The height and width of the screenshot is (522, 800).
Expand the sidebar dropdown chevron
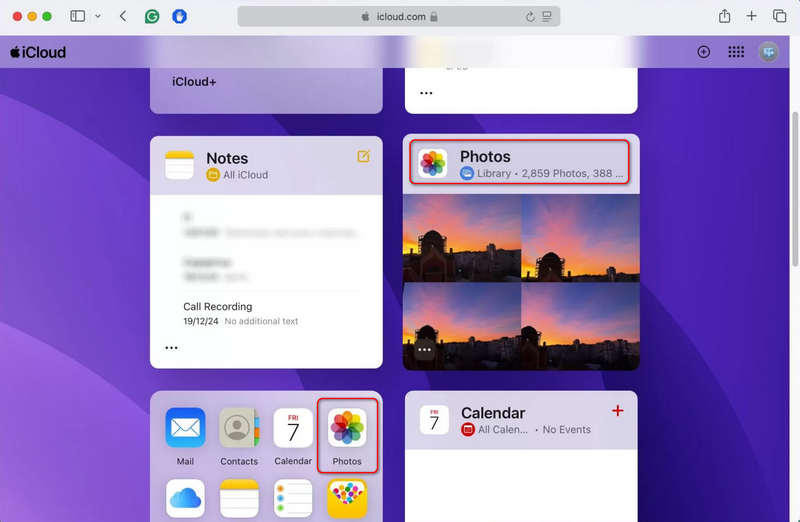pyautogui.click(x=98, y=16)
